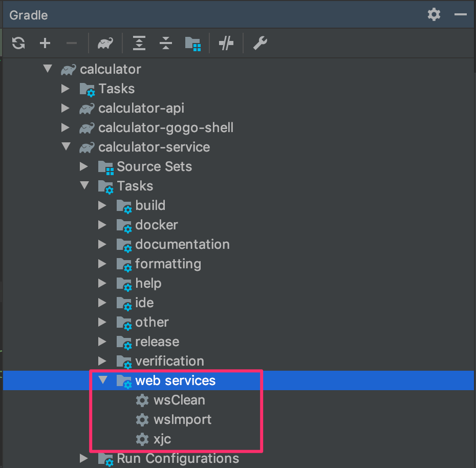Screen dimensions: 476x468
Task: Expand the Source Sets node
Action: 84,166
